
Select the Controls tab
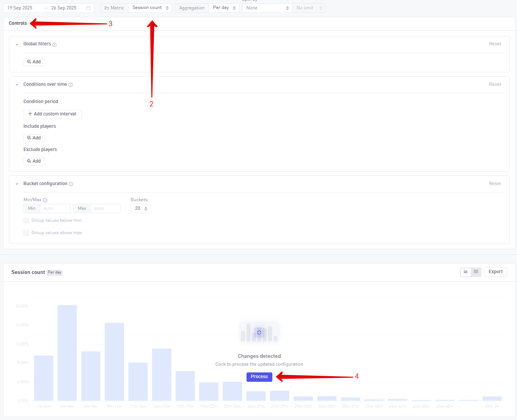pos(18,23)
